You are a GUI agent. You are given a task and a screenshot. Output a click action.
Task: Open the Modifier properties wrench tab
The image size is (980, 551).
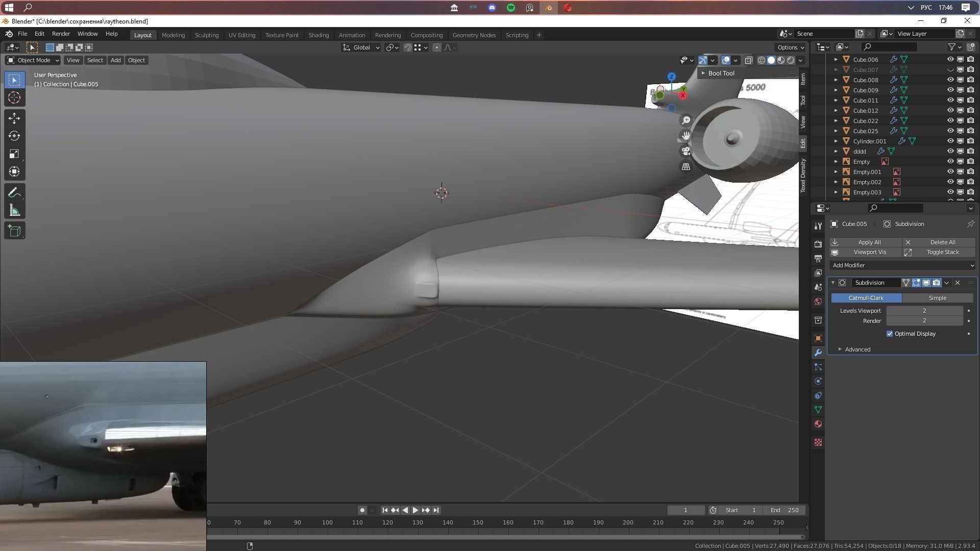(x=818, y=353)
